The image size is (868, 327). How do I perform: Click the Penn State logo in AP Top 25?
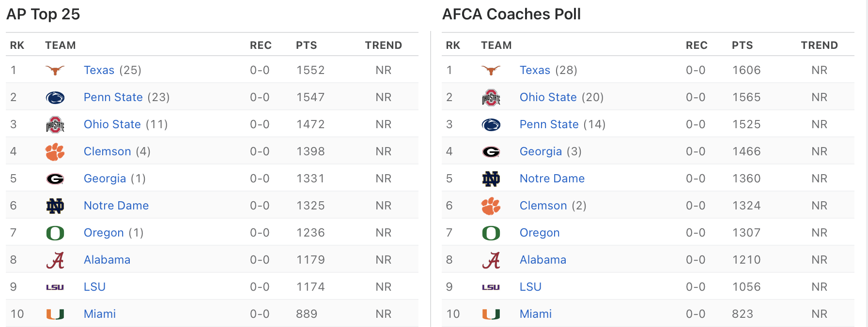click(55, 98)
